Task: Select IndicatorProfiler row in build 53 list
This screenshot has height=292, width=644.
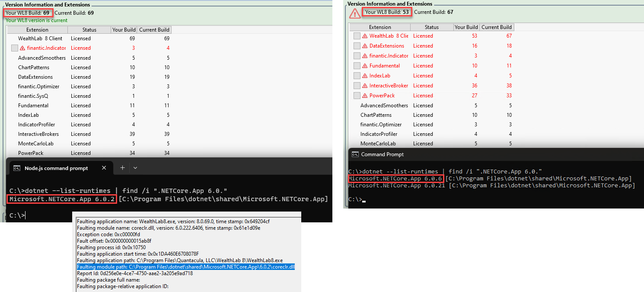Action: [431, 134]
